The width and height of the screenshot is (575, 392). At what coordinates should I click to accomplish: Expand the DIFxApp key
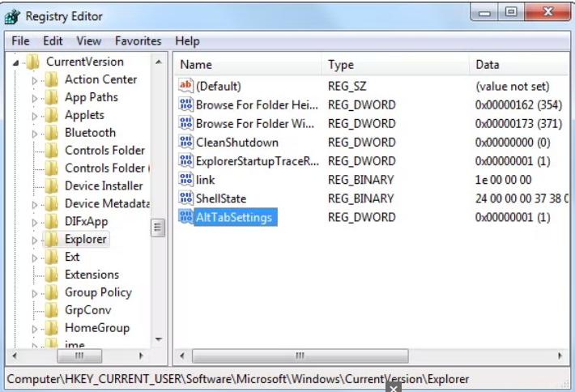pos(35,222)
